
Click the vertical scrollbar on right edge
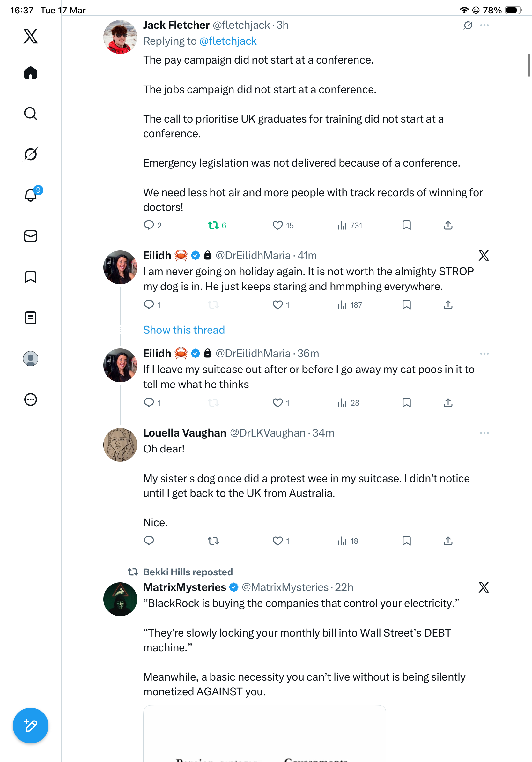529,65
